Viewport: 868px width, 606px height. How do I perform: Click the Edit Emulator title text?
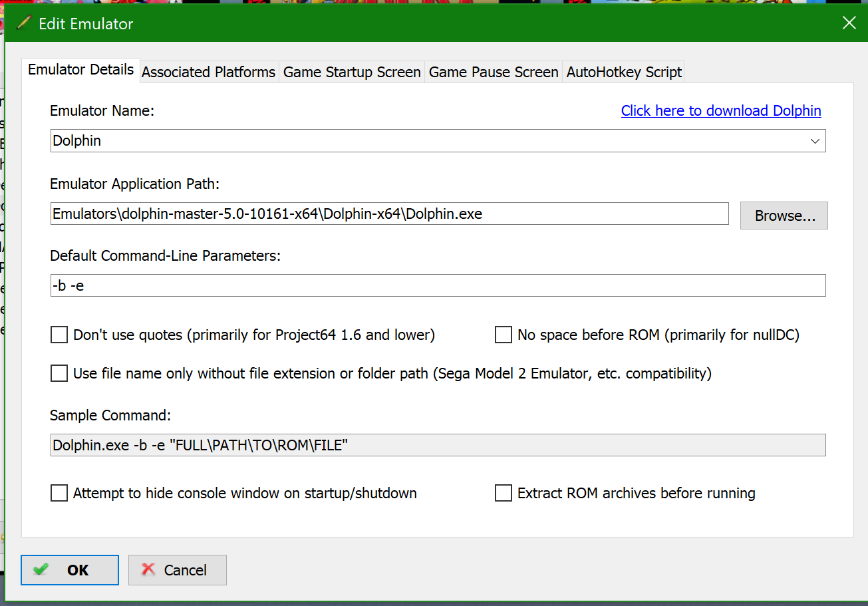tap(86, 24)
